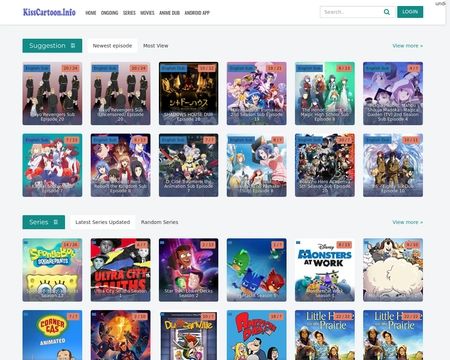Open D Cide Animation Sub Episode 7 thumbnail
450x360 pixels.
[189, 165]
